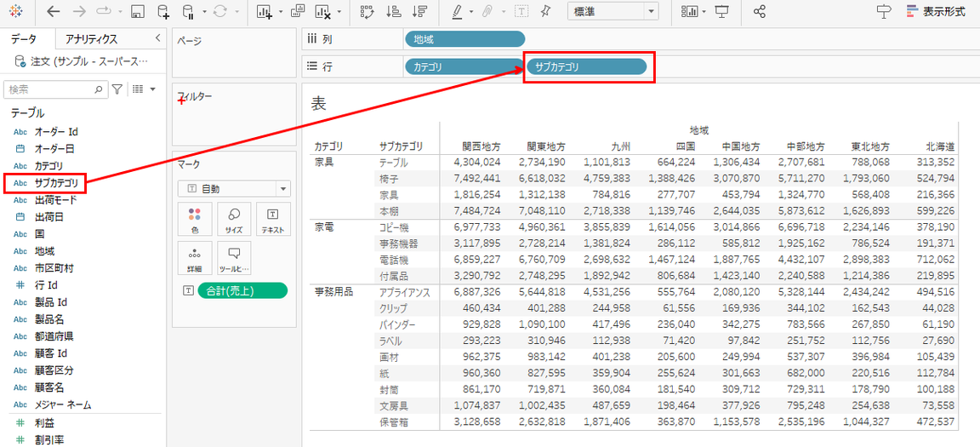Open the data guide signpost icon
The image size is (980, 447).
coord(885,11)
